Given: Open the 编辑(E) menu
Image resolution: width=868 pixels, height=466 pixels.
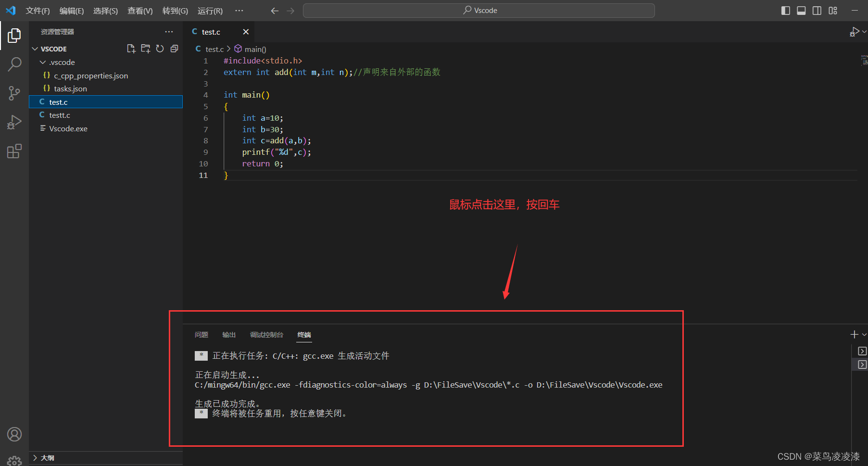Looking at the screenshot, I should pyautogui.click(x=72, y=11).
